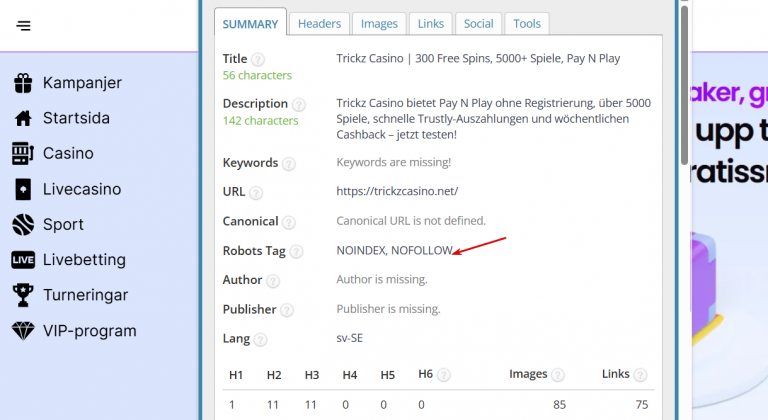The width and height of the screenshot is (768, 420).
Task: Click the Startsida home icon
Action: tap(23, 118)
